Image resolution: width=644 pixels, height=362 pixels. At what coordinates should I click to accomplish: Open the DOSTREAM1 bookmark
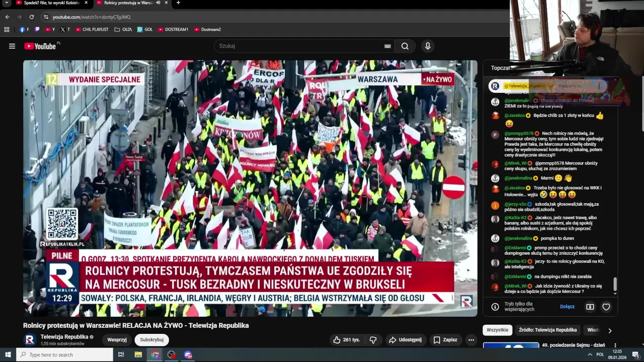[173, 30]
